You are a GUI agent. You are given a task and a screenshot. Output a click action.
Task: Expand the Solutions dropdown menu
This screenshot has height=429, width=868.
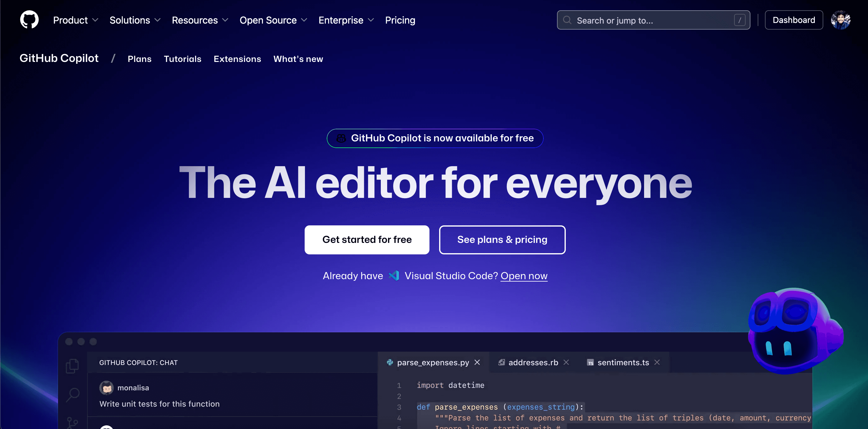click(135, 20)
